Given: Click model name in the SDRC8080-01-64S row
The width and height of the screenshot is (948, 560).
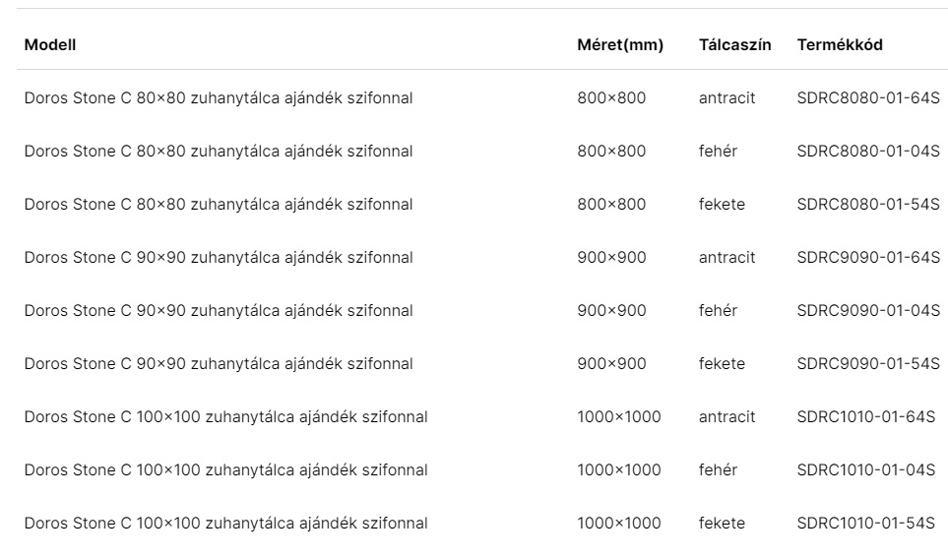Looking at the screenshot, I should pyautogui.click(x=219, y=98).
